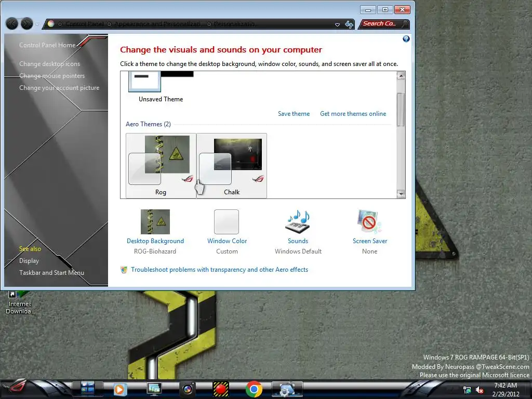This screenshot has height=399, width=532.
Task: Click the Desktop Background link text
Action: [x=155, y=241]
